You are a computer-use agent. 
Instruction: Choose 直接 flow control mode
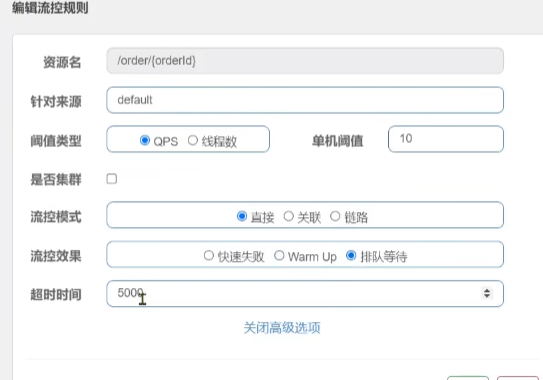pyautogui.click(x=242, y=216)
